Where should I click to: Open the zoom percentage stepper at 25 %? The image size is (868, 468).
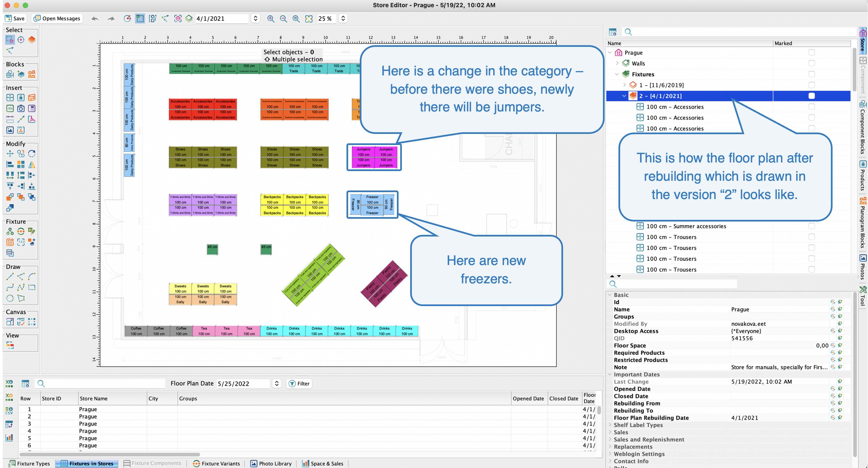[x=343, y=19]
